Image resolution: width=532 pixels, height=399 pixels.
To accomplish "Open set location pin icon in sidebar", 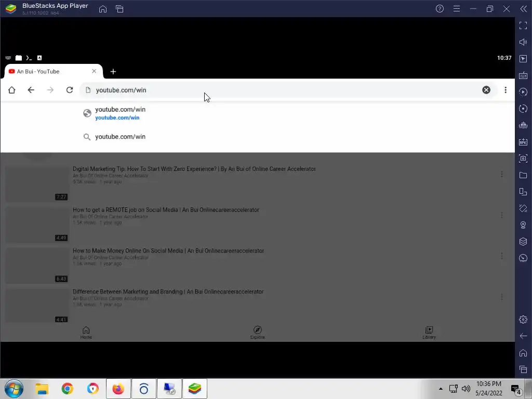I will click(523, 225).
